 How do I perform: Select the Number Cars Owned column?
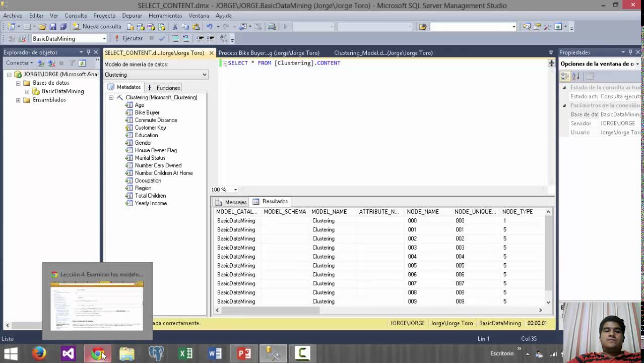click(x=158, y=165)
